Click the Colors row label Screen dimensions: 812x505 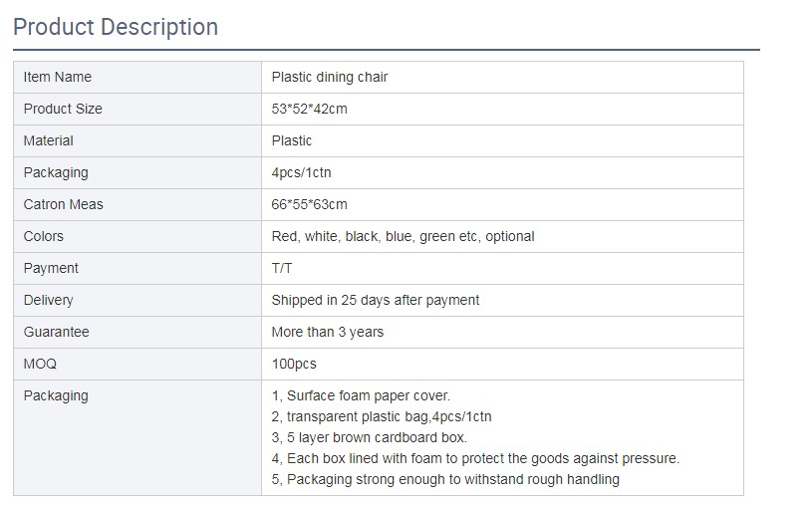(x=44, y=236)
